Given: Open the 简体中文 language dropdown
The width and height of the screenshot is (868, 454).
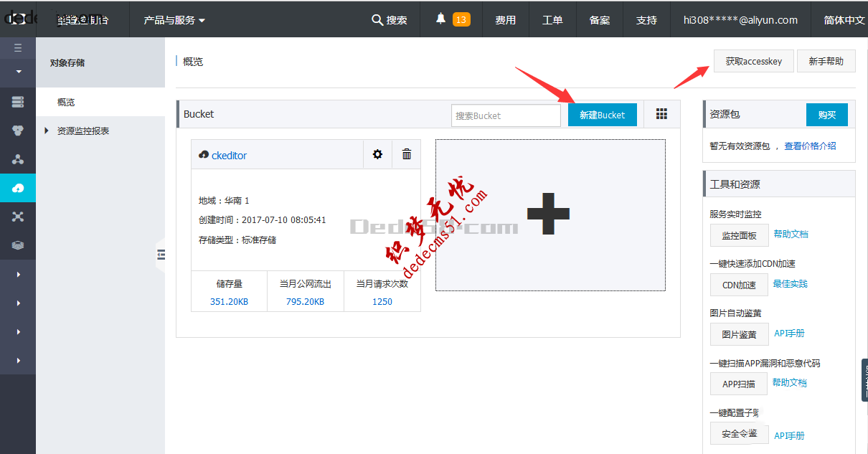Looking at the screenshot, I should (844, 20).
